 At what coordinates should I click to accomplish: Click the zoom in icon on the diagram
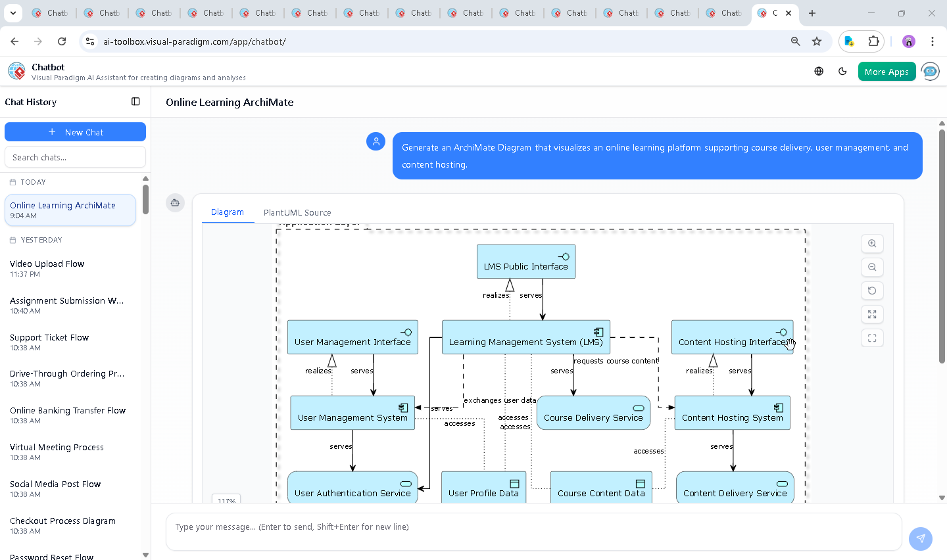coord(872,243)
